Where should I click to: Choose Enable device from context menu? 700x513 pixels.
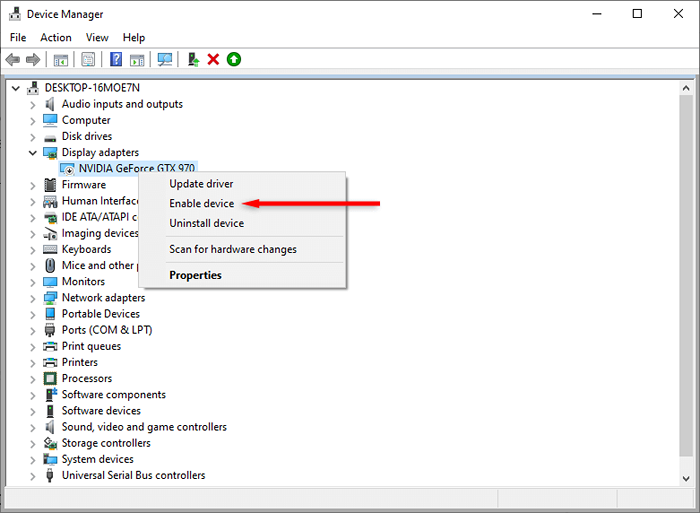201,204
